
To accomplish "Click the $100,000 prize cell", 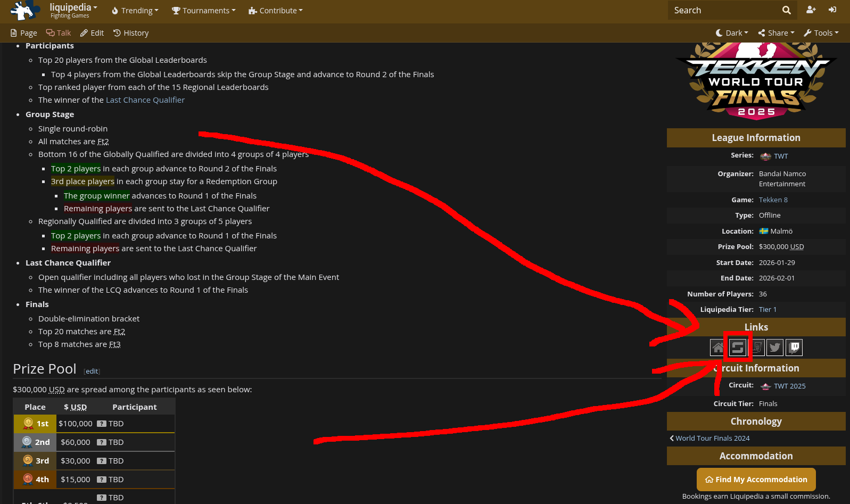I will [x=76, y=424].
